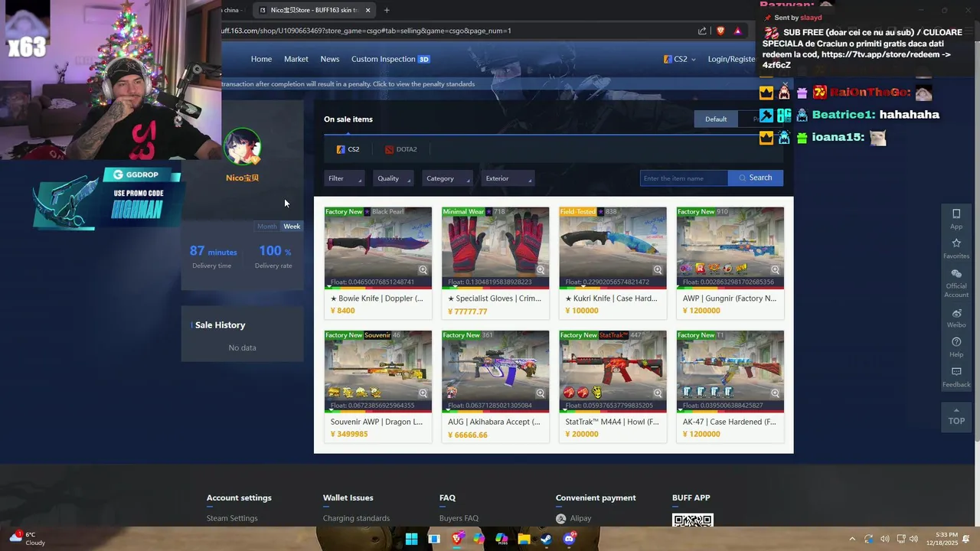
Task: Open the Brave Shields lion icon
Action: (x=720, y=31)
